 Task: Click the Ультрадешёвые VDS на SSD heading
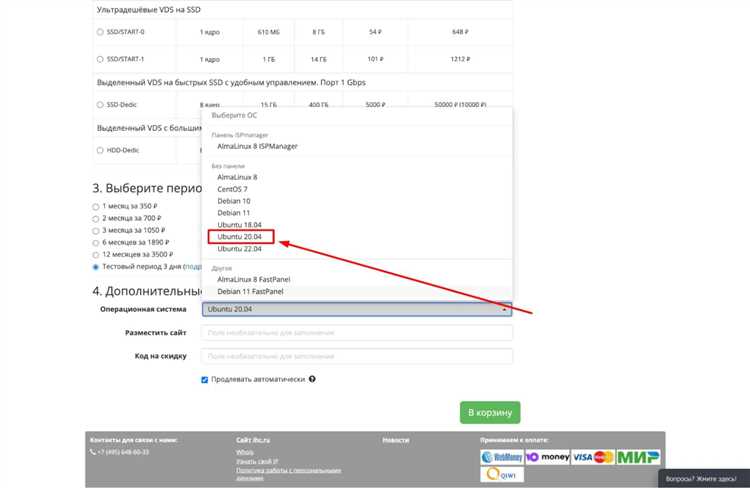pyautogui.click(x=149, y=10)
